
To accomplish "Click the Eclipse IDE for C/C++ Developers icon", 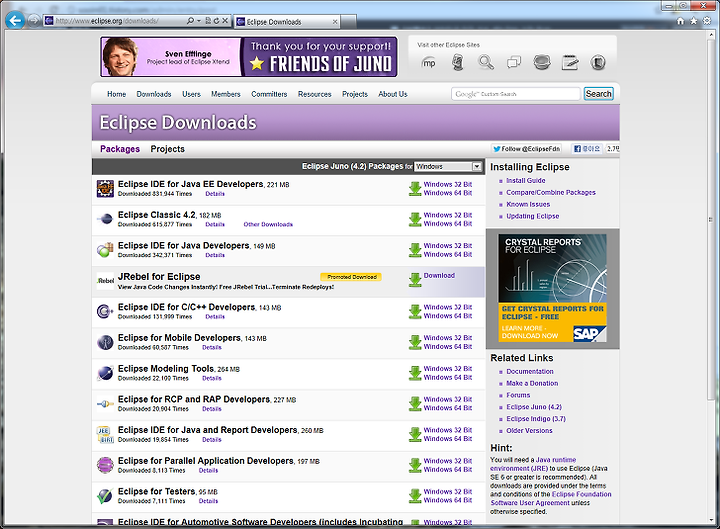I will pos(105,311).
